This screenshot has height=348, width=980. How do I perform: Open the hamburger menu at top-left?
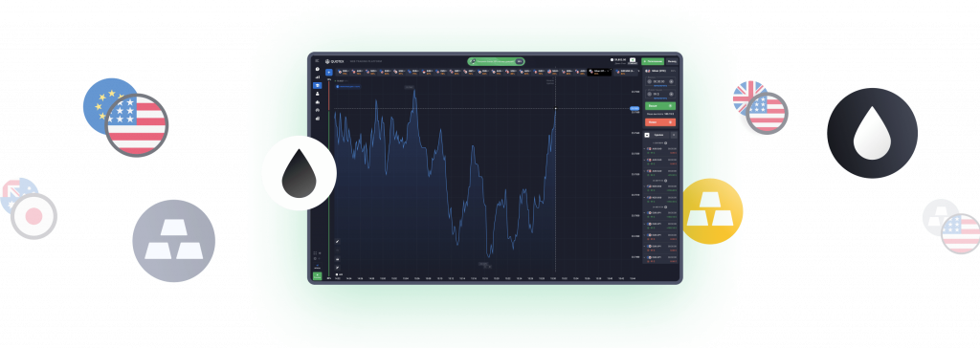coord(317,60)
